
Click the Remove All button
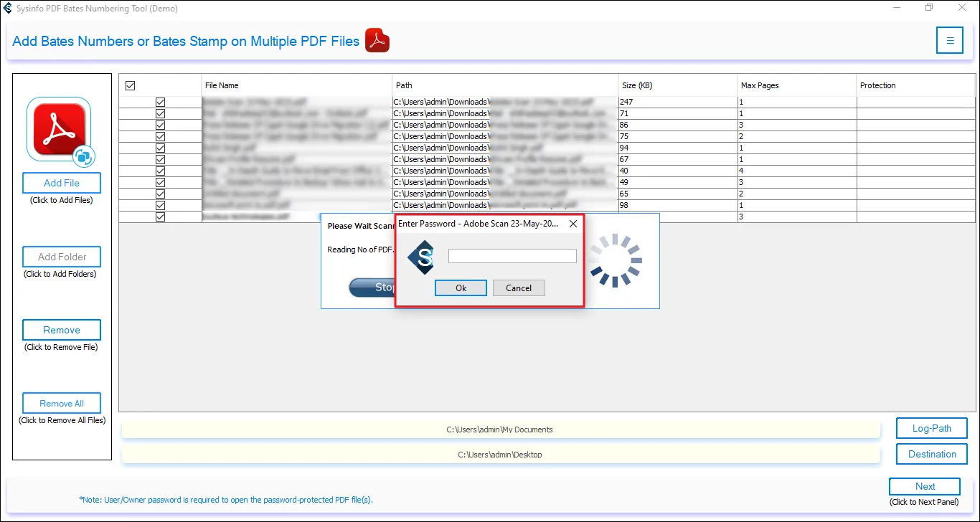point(62,403)
